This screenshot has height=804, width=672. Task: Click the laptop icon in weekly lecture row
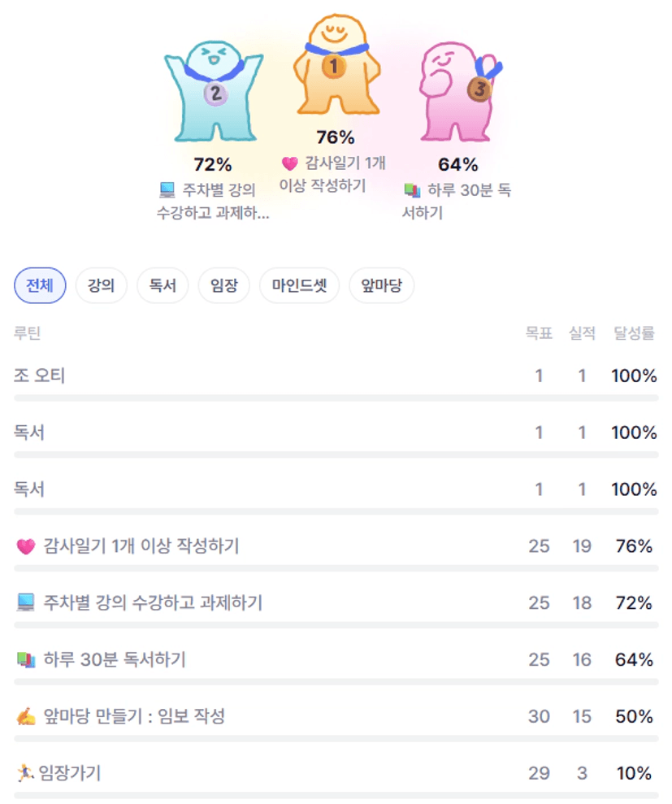tap(26, 603)
